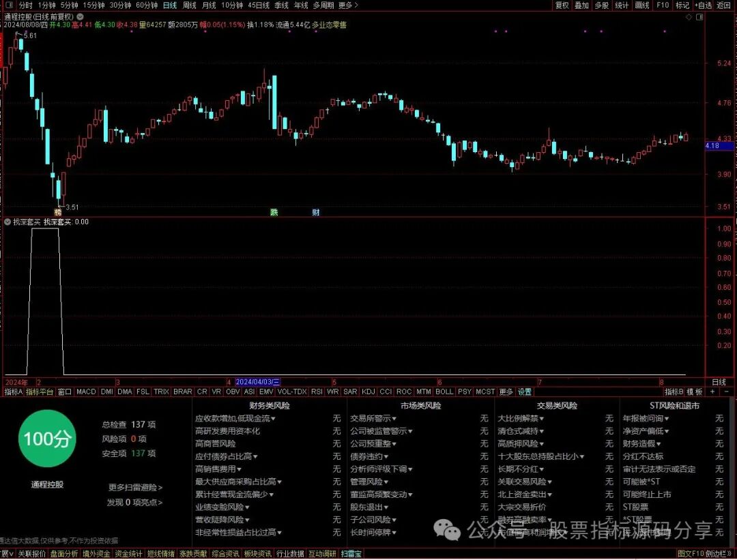Click 模板 template button
The image size is (737, 560).
click(x=695, y=392)
